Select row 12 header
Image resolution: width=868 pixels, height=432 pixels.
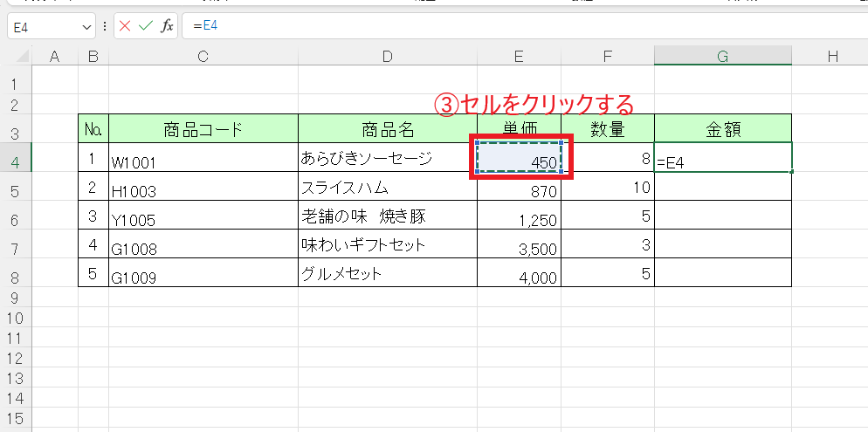[16, 358]
